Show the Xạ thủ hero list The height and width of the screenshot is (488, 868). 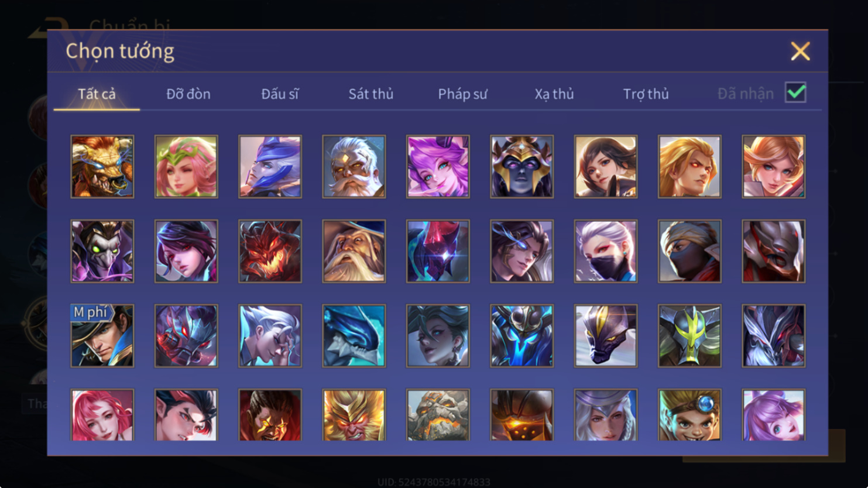coord(554,94)
